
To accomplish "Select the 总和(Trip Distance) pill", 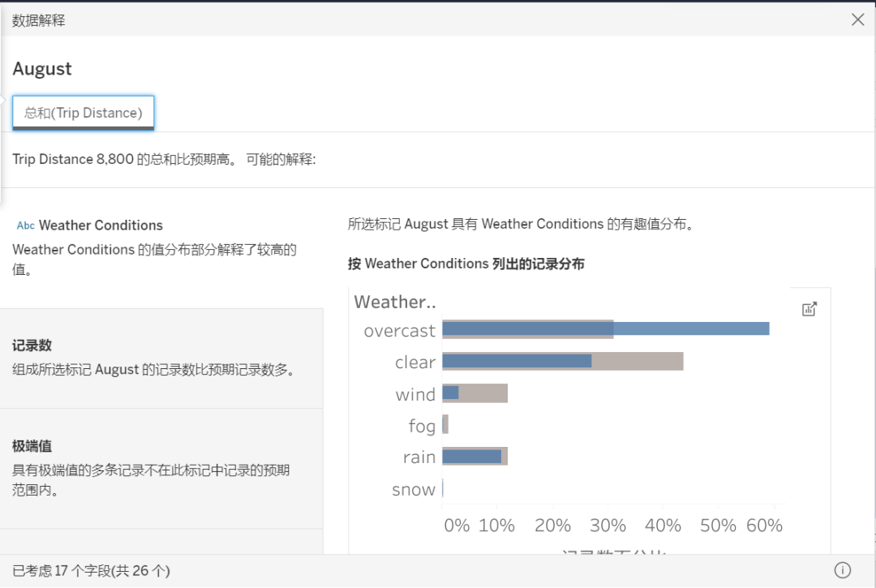I will pyautogui.click(x=83, y=112).
